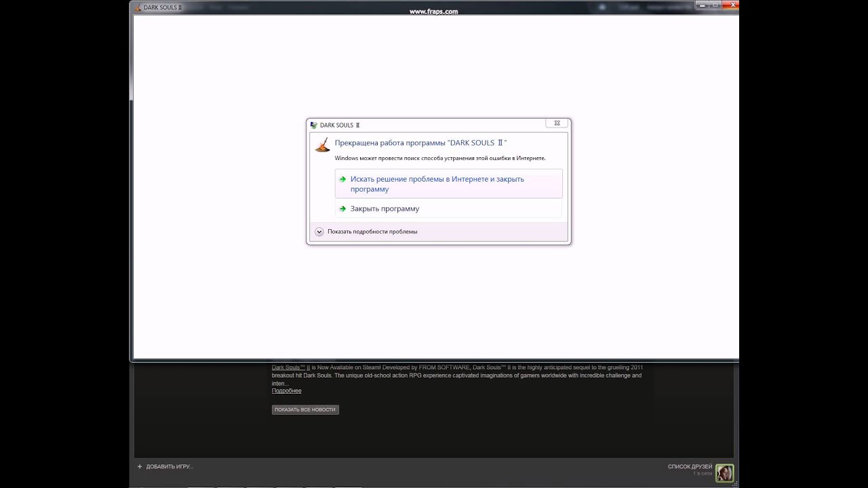Viewport: 868px width, 488px height.
Task: Click the DARK SOULS II game window title icon
Action: pos(138,7)
